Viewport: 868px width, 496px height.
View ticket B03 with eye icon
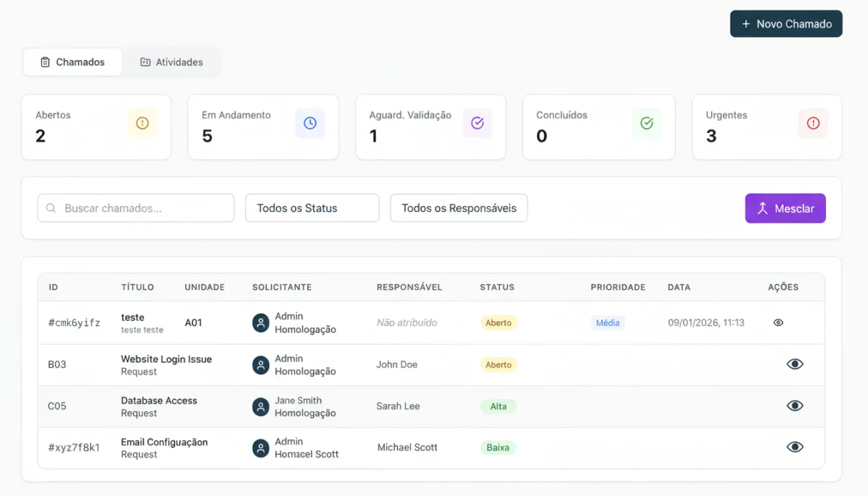click(795, 364)
